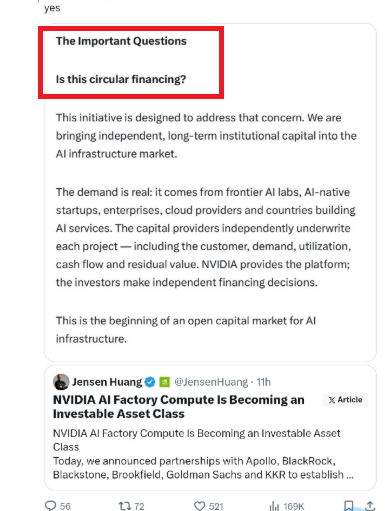Click the Jensen Huang display name
388x511 pixels.
pos(107,382)
